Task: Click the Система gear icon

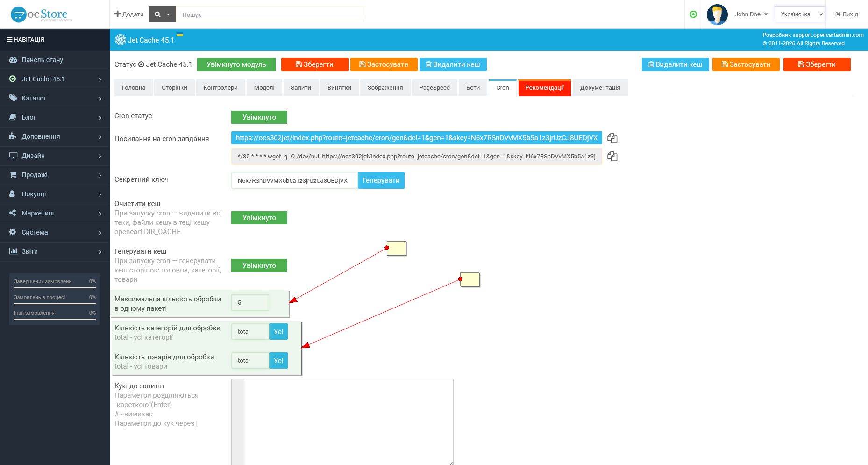Action: (x=13, y=232)
